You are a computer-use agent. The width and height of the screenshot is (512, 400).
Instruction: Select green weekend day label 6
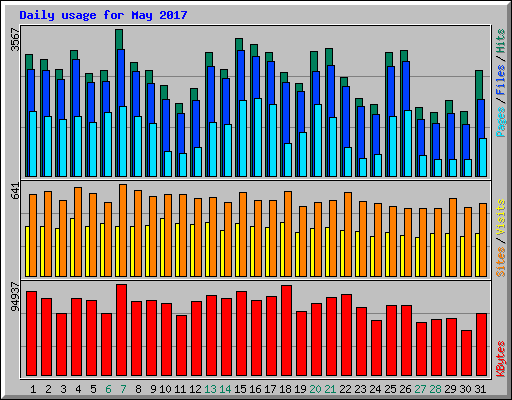[x=108, y=389]
